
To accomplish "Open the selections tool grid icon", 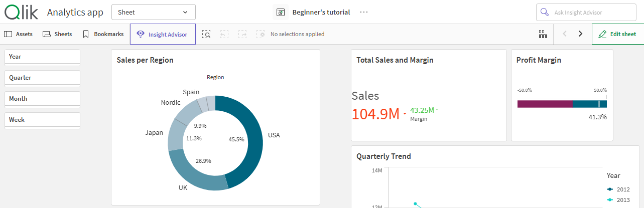I will [543, 34].
